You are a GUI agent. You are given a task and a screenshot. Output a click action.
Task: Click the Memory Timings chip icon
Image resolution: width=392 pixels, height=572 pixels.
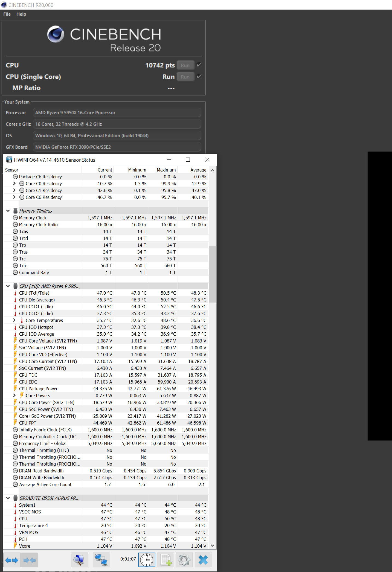tap(16, 211)
